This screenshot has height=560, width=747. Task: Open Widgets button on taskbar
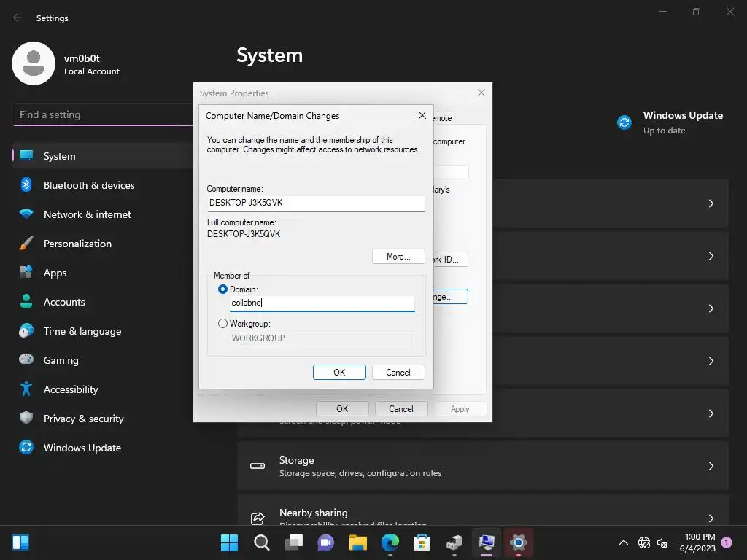pyautogui.click(x=20, y=542)
